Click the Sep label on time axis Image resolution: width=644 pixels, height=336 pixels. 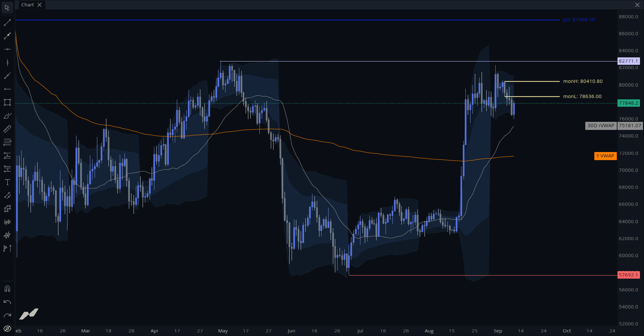498,331
